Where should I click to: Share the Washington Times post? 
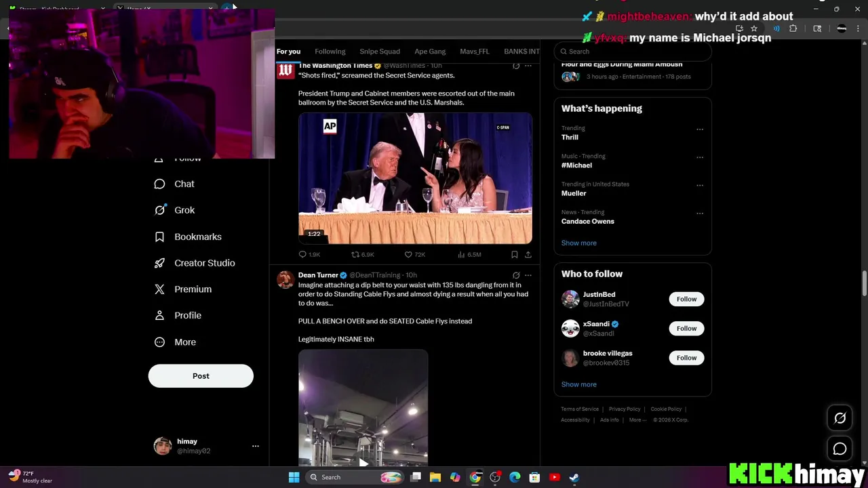point(528,255)
